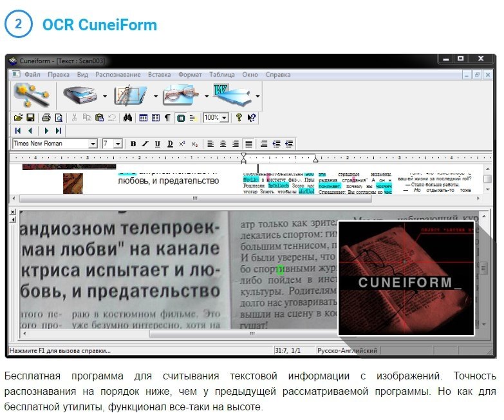Open the Таблица menu
504x420 pixels.
(222, 74)
